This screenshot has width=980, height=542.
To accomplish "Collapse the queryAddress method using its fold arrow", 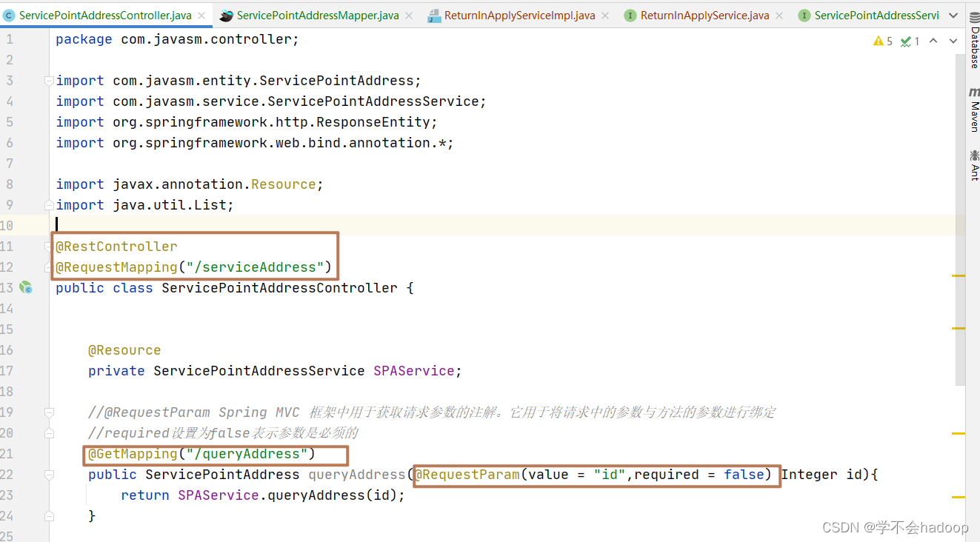I will click(49, 474).
